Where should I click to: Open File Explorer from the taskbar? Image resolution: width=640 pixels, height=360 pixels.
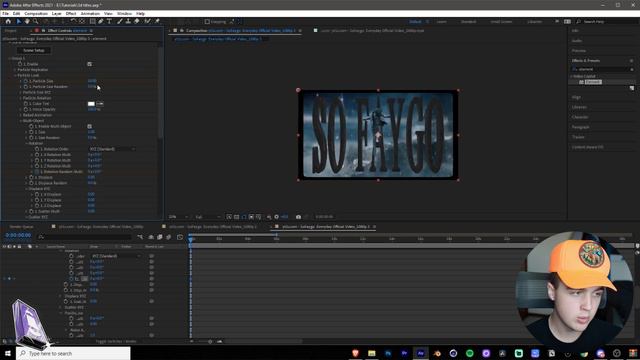pos(372,353)
